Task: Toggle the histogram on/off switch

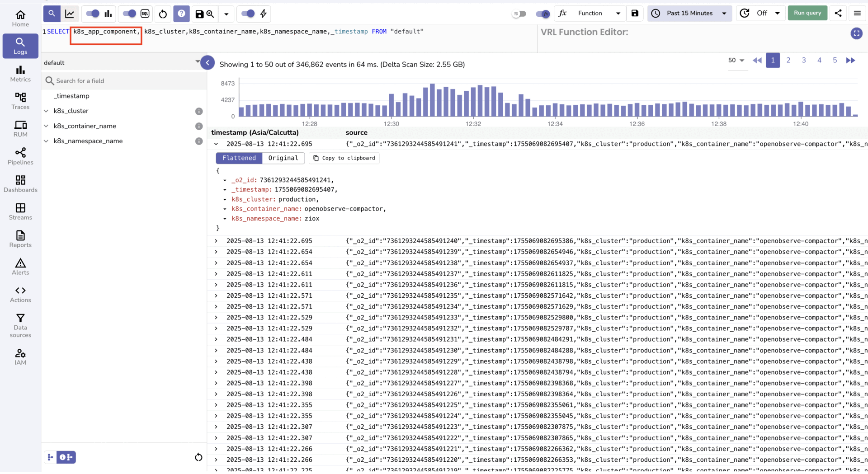Action: click(x=92, y=14)
